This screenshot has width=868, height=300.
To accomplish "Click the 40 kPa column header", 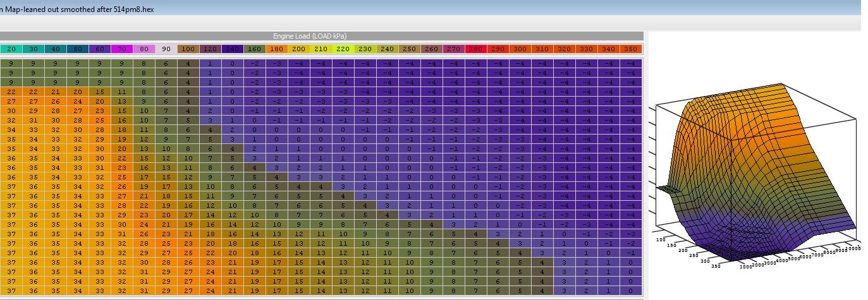I will tap(55, 49).
